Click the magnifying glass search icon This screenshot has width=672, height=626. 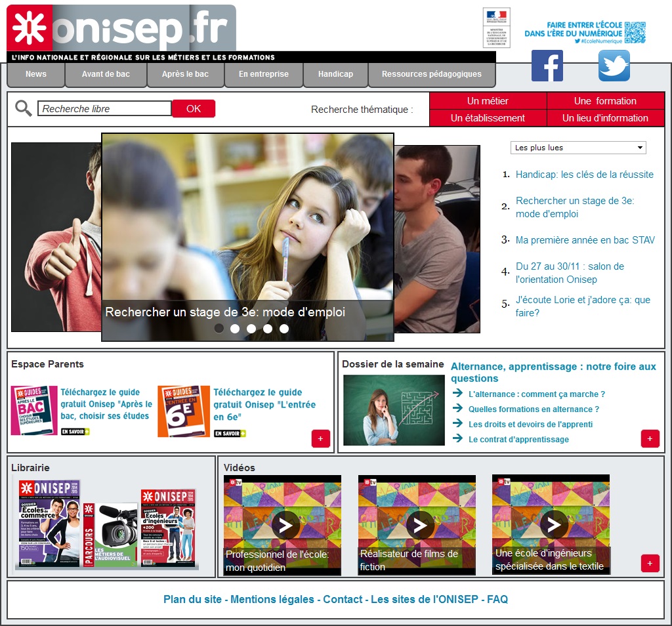(24, 108)
